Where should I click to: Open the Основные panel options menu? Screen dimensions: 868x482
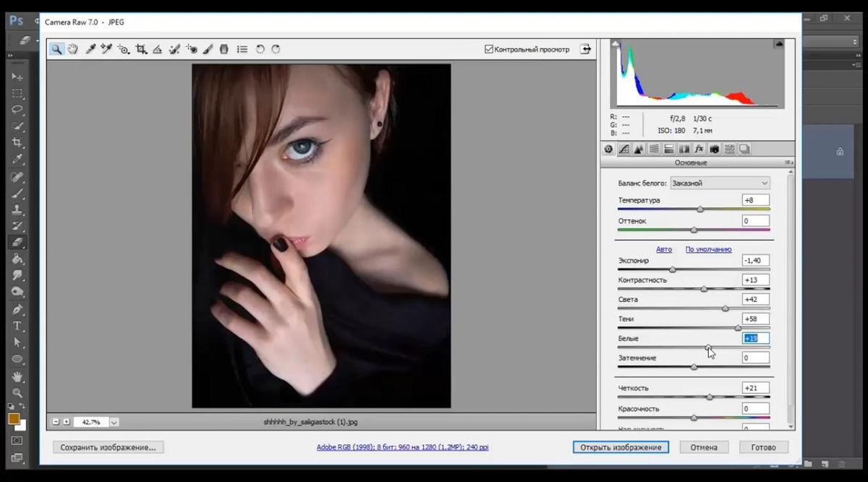pyautogui.click(x=788, y=163)
